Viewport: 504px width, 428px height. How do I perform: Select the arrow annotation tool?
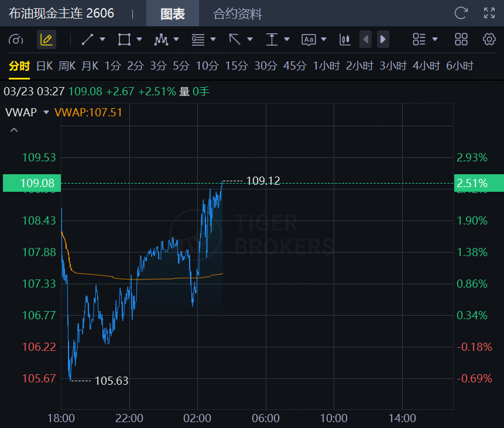235,40
